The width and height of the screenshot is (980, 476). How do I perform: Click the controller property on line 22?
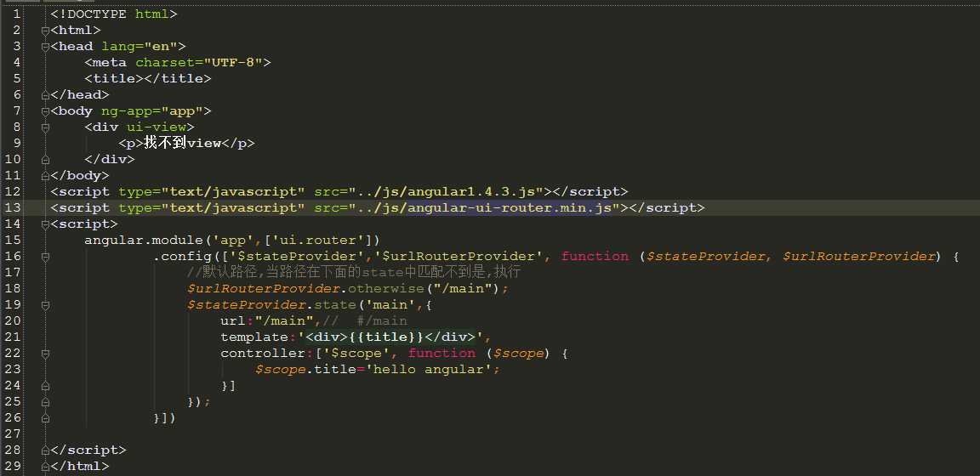[263, 354]
